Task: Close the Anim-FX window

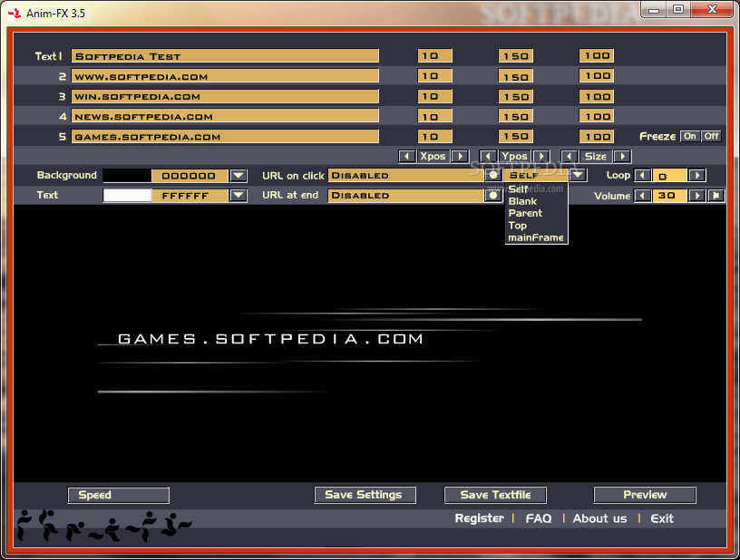Action: (x=713, y=10)
